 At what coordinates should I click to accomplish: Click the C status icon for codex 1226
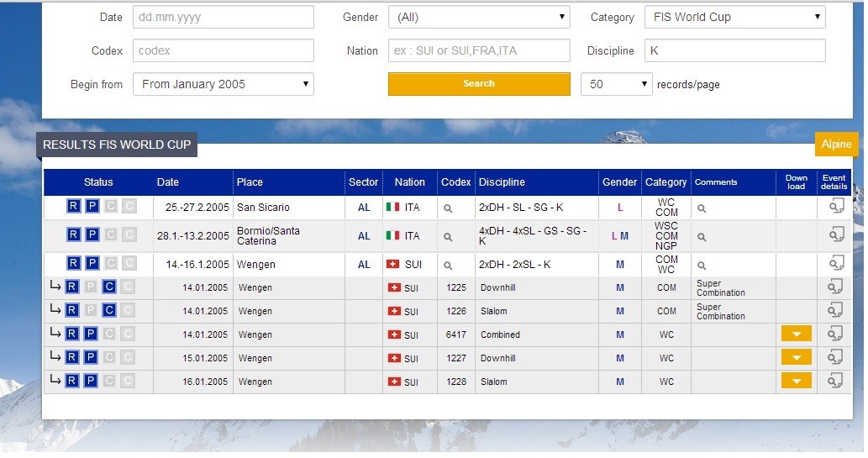click(x=109, y=310)
